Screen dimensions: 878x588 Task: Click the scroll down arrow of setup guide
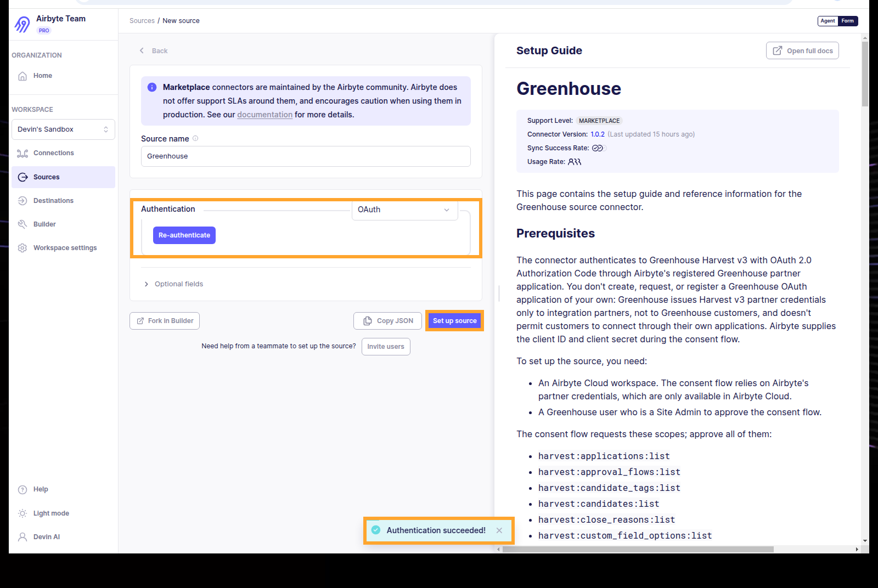tap(865, 541)
